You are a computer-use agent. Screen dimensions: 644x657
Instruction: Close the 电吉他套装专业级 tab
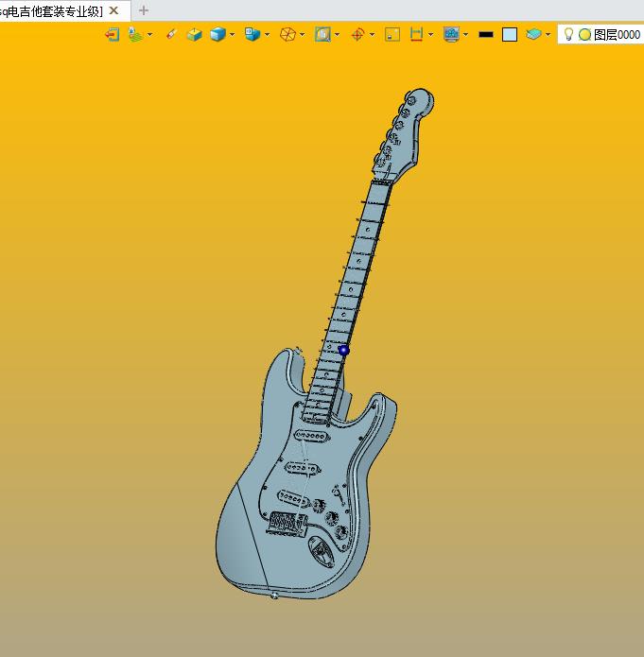tap(113, 11)
